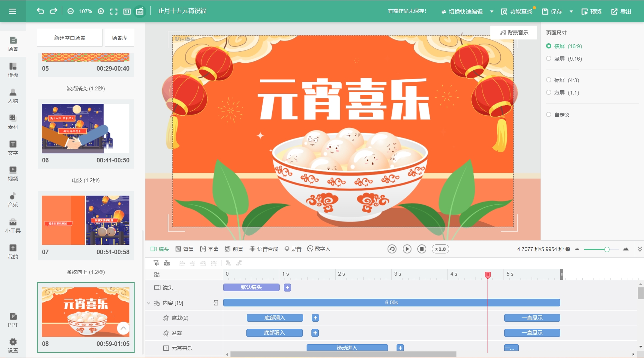The image size is (644, 358).
Task: Select 自定义 custom page size
Action: tap(558, 115)
